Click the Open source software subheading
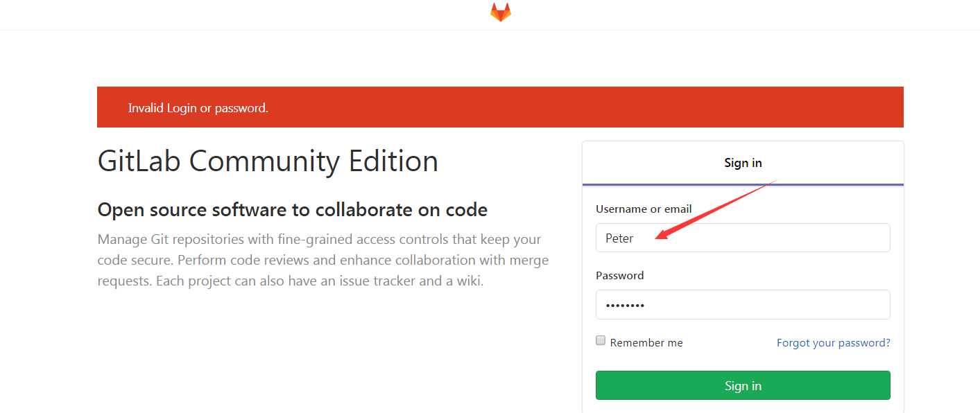 click(292, 209)
